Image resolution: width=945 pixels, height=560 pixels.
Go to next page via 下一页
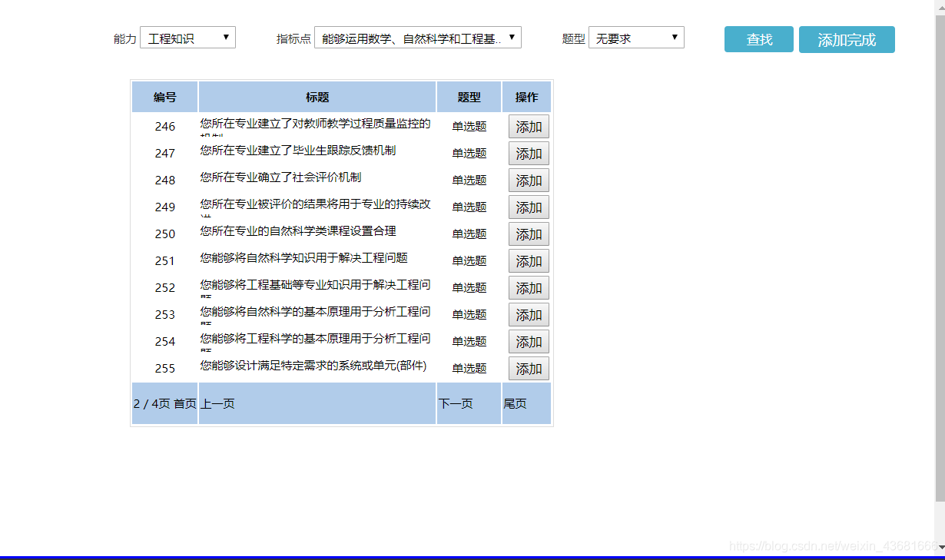click(456, 403)
